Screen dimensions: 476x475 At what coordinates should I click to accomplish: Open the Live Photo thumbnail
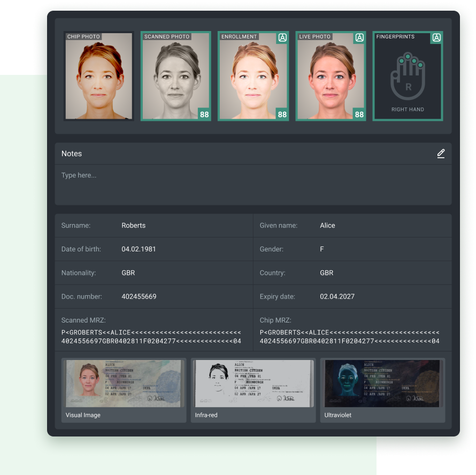point(331,76)
